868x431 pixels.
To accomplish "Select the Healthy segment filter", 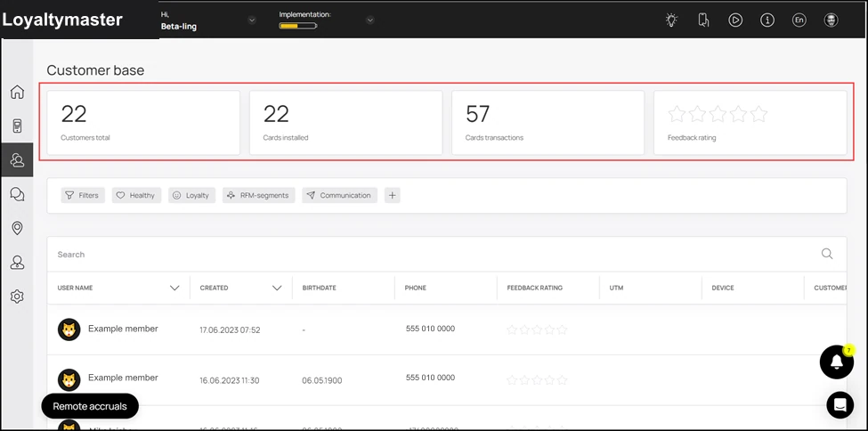I will [x=137, y=195].
